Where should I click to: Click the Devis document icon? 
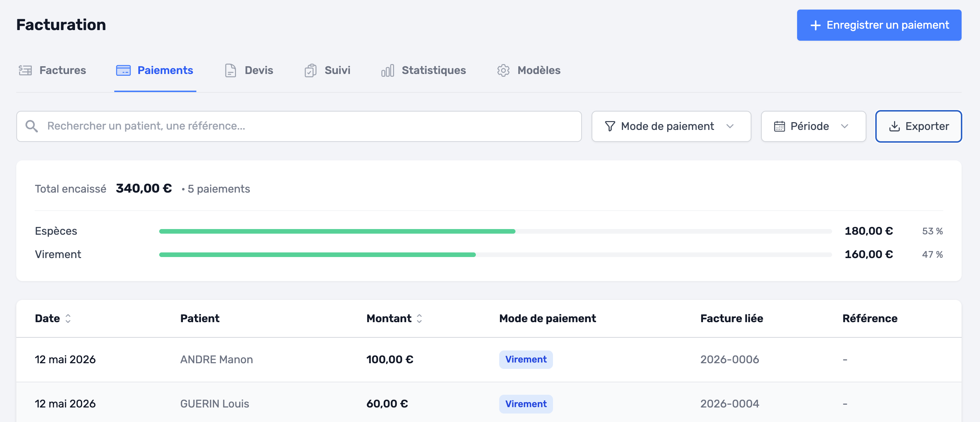(x=231, y=70)
